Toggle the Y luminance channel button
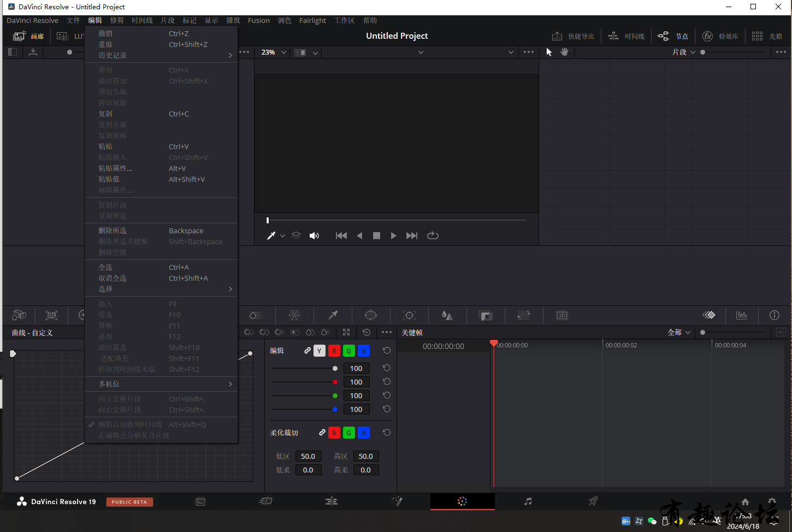 pos(320,351)
